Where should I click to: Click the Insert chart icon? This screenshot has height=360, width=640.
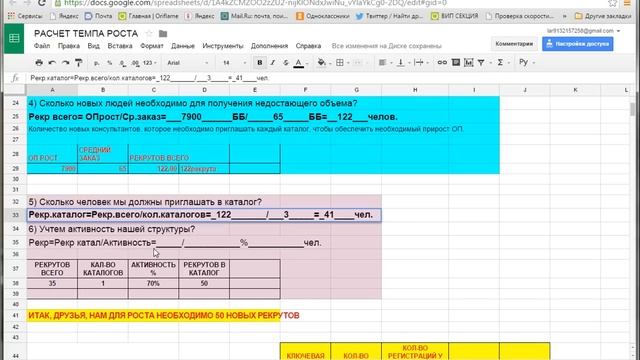pos(469,62)
